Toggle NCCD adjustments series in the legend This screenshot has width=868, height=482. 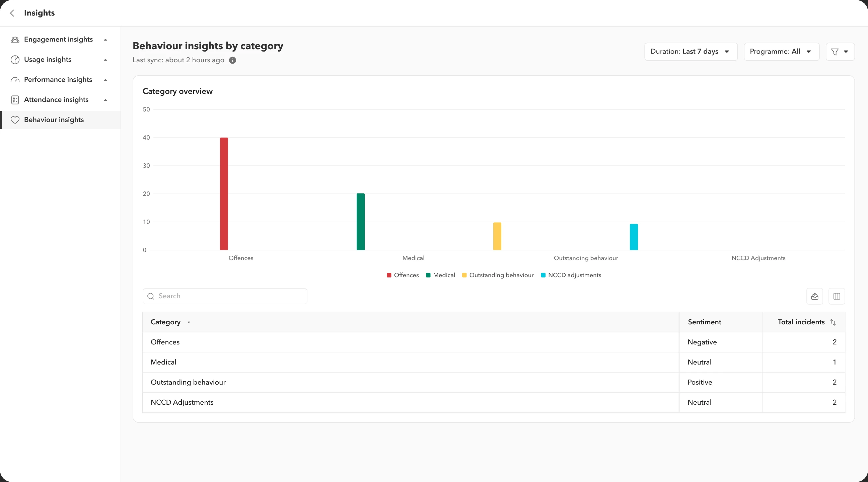pyautogui.click(x=571, y=275)
